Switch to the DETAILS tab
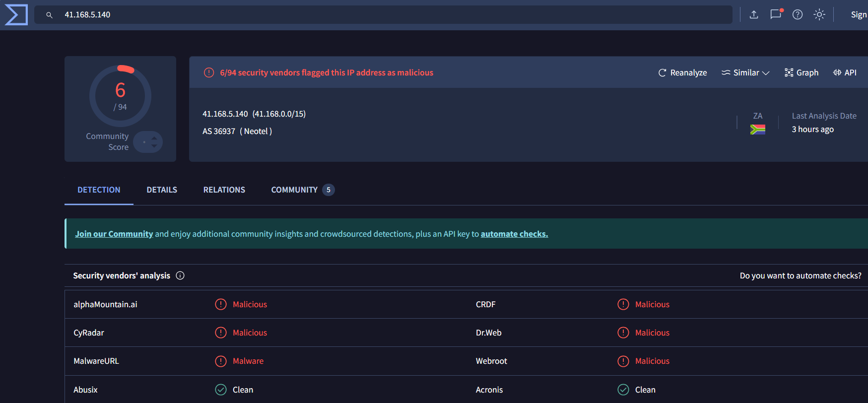The width and height of the screenshot is (868, 403). click(x=162, y=190)
